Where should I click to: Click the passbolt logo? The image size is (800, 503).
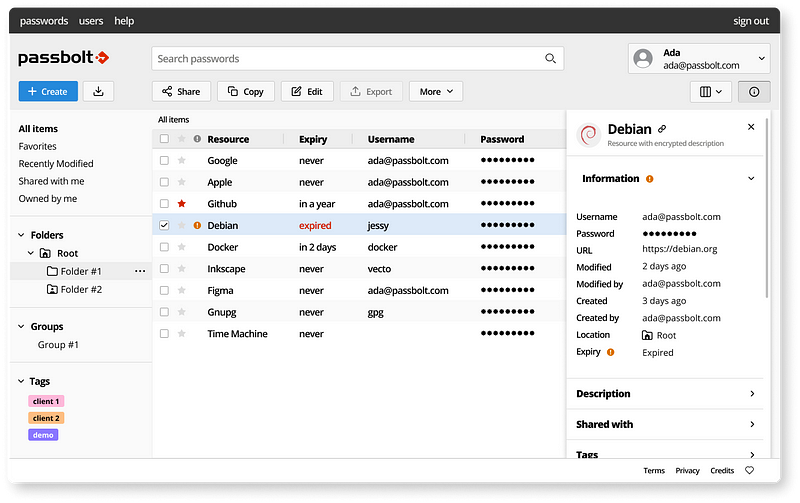tap(64, 58)
